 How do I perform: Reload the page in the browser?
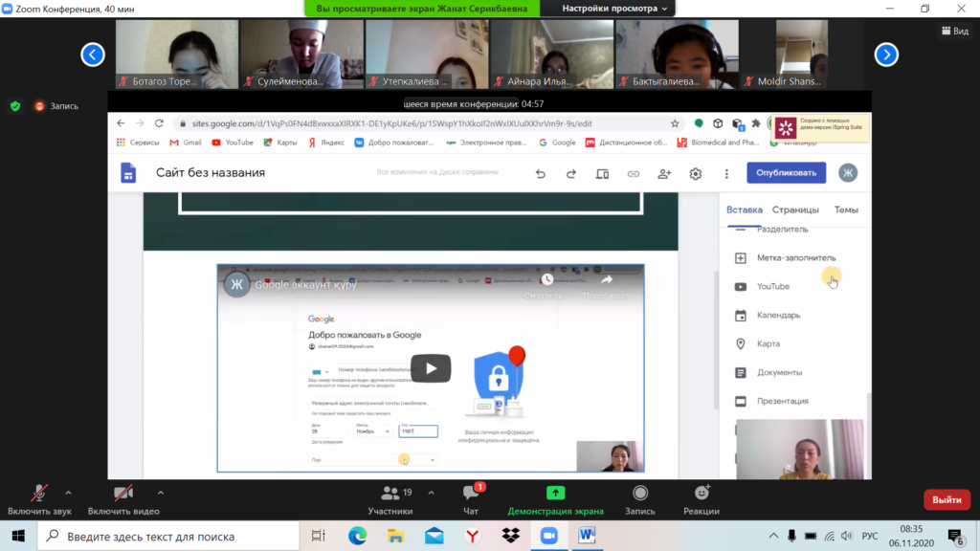tap(160, 123)
